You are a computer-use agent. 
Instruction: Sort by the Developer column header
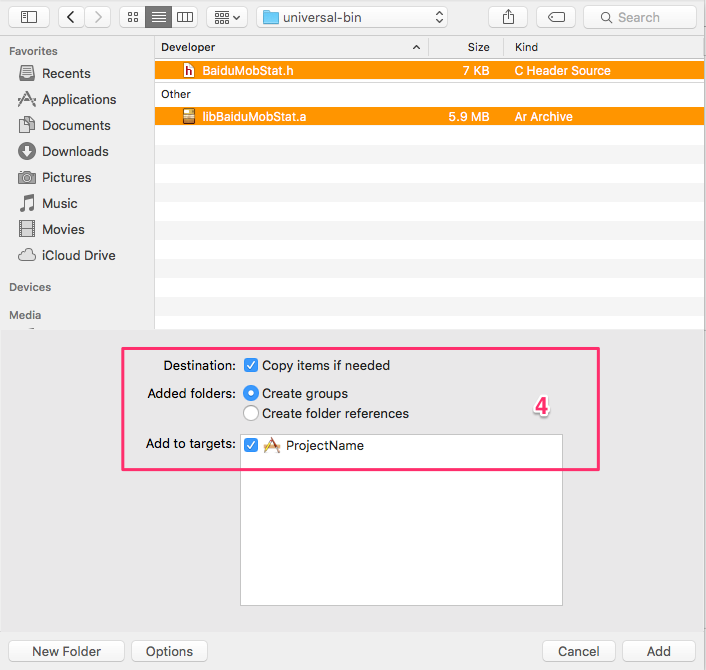coord(291,47)
